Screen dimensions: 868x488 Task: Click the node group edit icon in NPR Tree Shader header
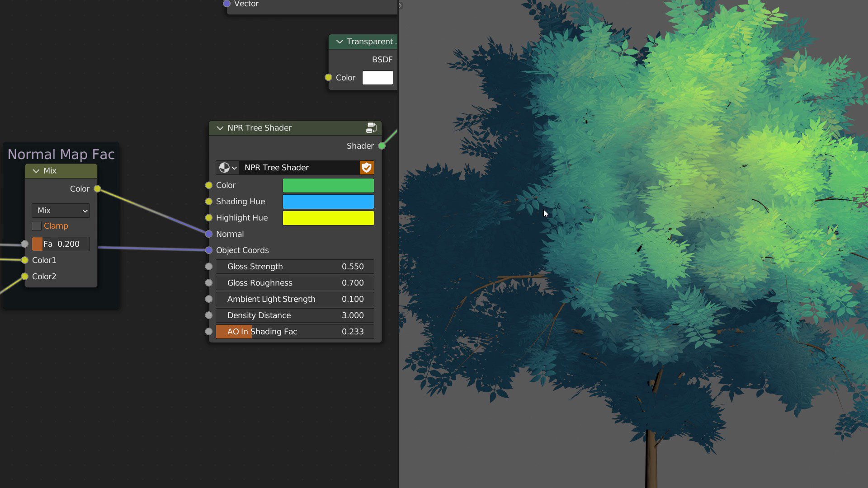click(371, 128)
